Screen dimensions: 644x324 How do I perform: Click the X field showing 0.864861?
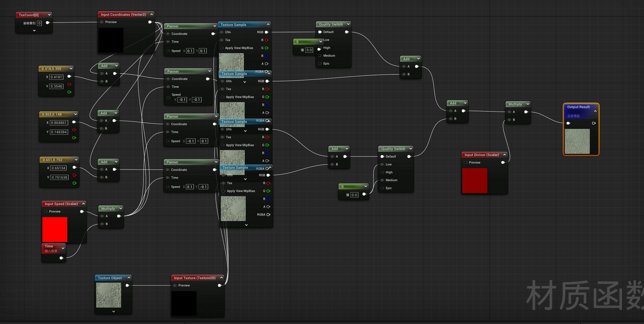[59, 123]
